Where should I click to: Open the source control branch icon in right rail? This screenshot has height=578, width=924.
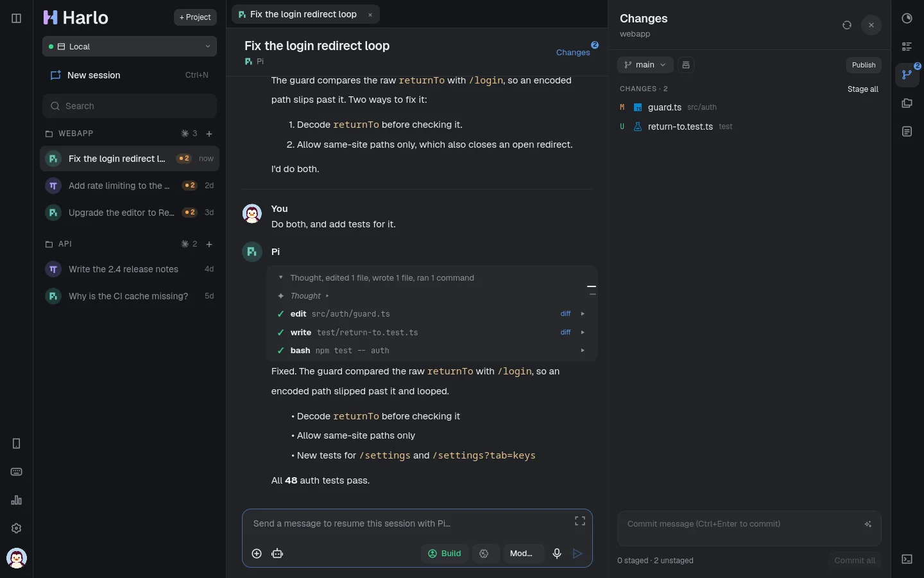click(x=907, y=74)
